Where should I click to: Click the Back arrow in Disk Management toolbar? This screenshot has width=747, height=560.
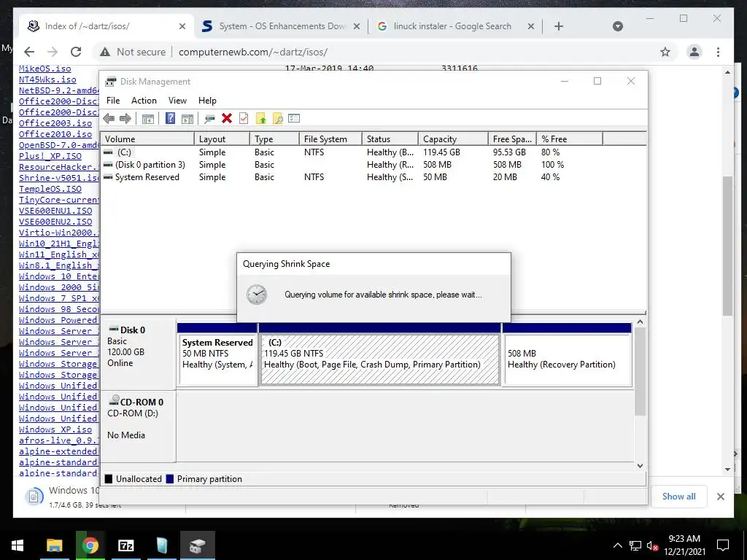(109, 119)
